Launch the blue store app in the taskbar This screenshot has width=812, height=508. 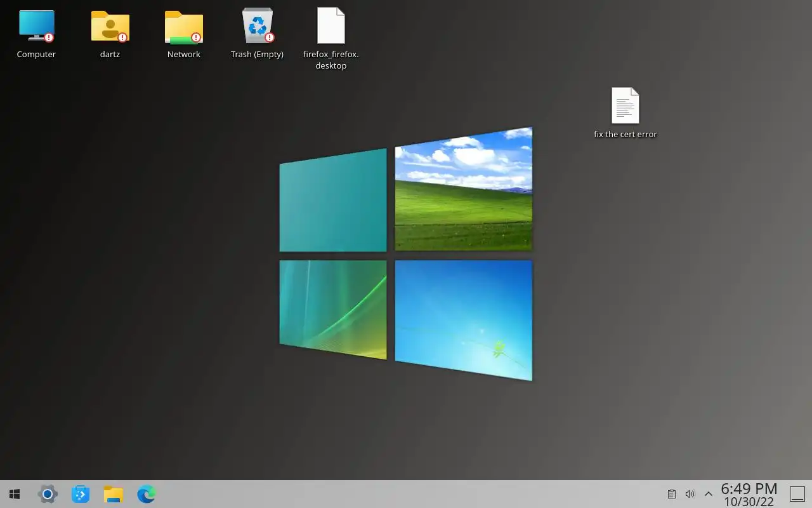pyautogui.click(x=81, y=494)
